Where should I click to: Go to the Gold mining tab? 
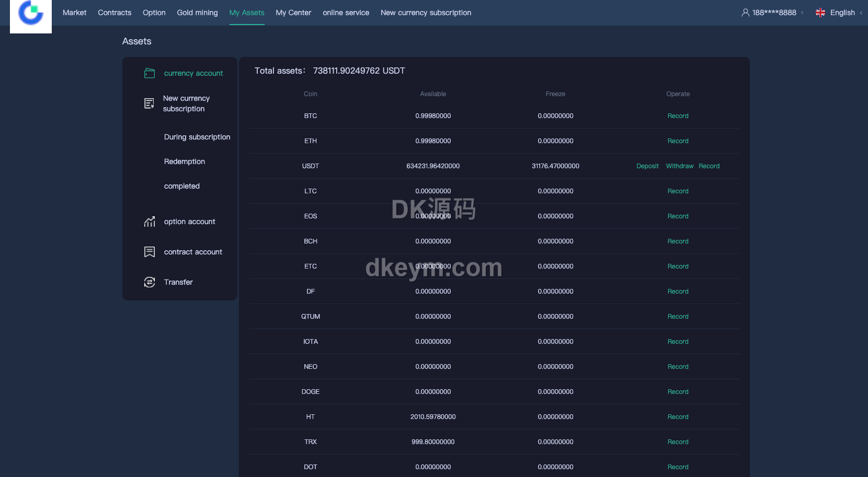[x=197, y=13]
